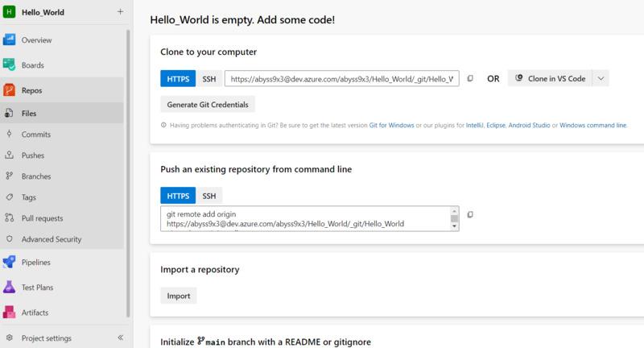Click the clone URL input field
Image resolution: width=644 pixels, height=348 pixels.
point(341,79)
